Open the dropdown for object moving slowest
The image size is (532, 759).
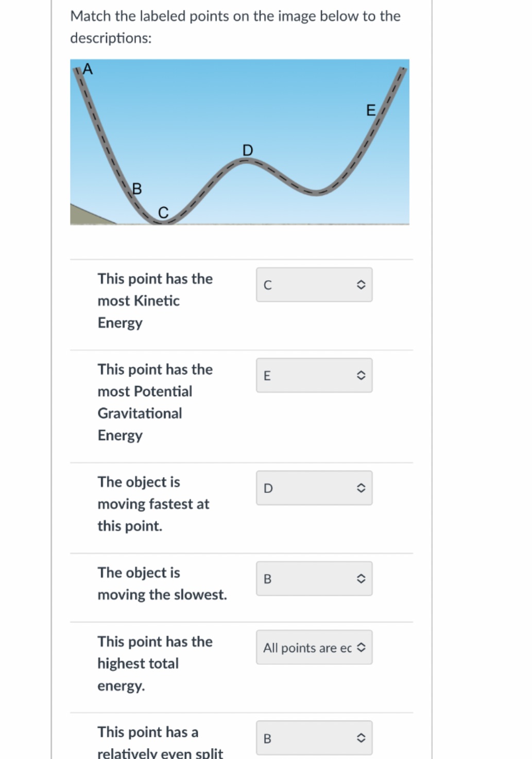(314, 578)
